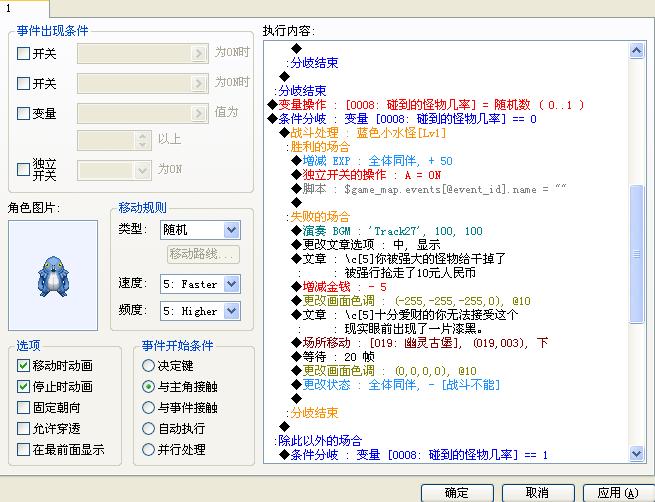Select 增减 EXP 全体同伴 + 50 command

[x=372, y=161]
